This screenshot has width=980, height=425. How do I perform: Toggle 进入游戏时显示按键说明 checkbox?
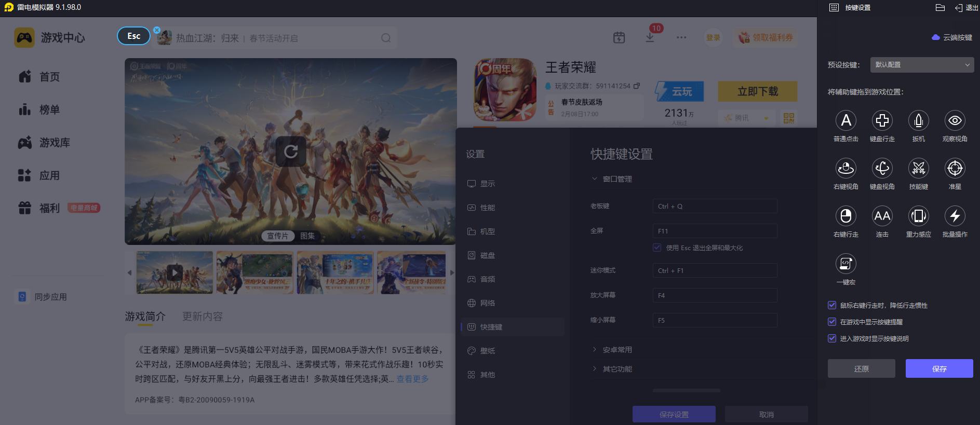pos(832,338)
